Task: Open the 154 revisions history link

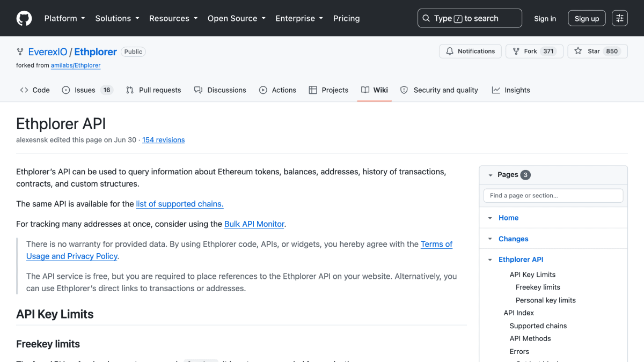Action: 163,140
